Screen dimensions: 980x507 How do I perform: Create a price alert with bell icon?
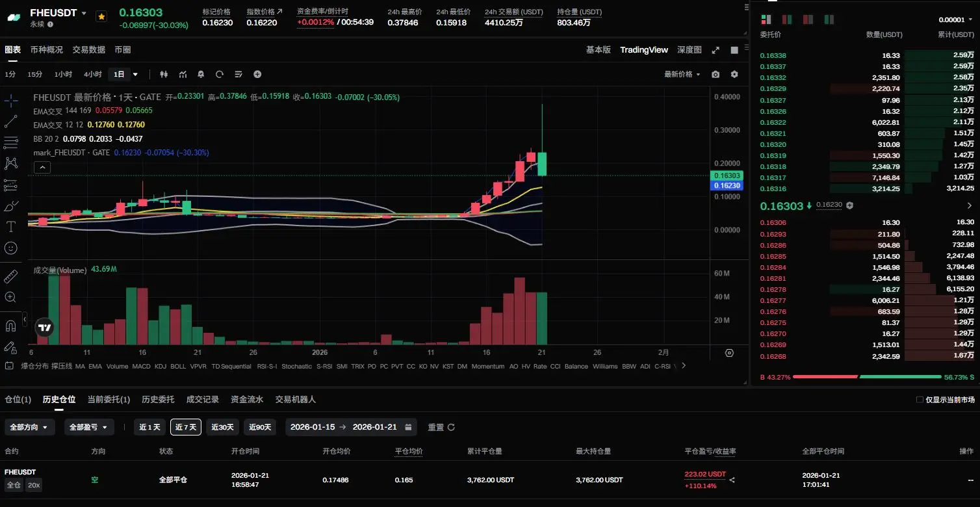click(x=201, y=74)
